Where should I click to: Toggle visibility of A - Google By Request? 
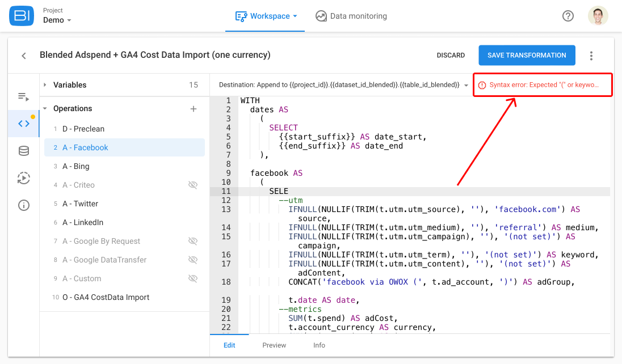pos(193,241)
